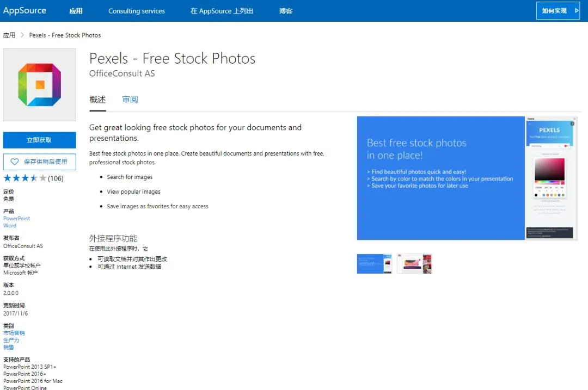Select the first blue screenshot thumbnail
The image size is (588, 390).
point(375,264)
